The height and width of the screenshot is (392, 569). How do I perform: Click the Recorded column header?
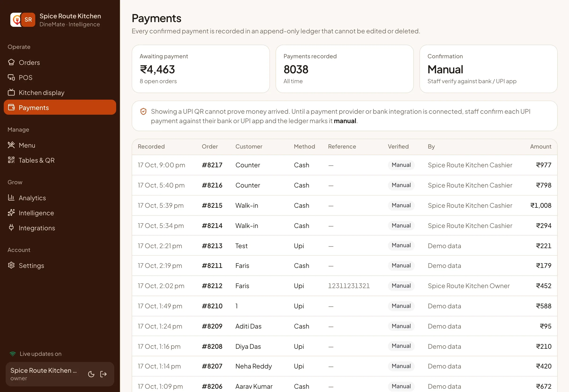151,147
